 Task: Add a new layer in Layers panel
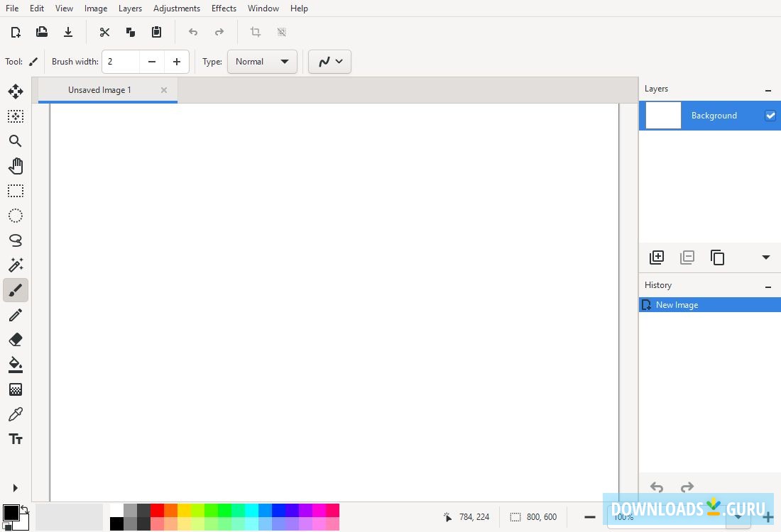pyautogui.click(x=657, y=257)
